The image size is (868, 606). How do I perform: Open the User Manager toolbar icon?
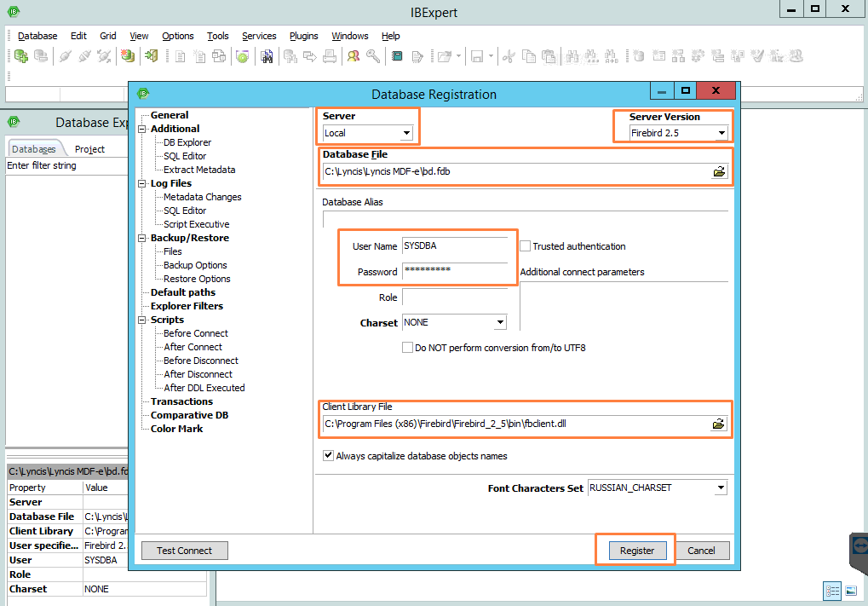pos(353,56)
